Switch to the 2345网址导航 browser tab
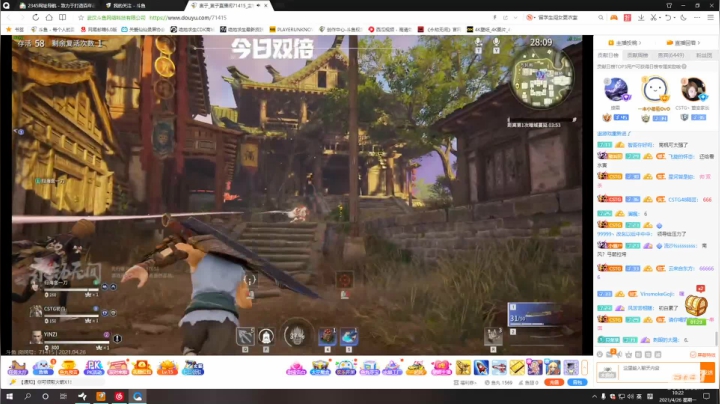Image resolution: width=720 pixels, height=404 pixels. (x=56, y=6)
